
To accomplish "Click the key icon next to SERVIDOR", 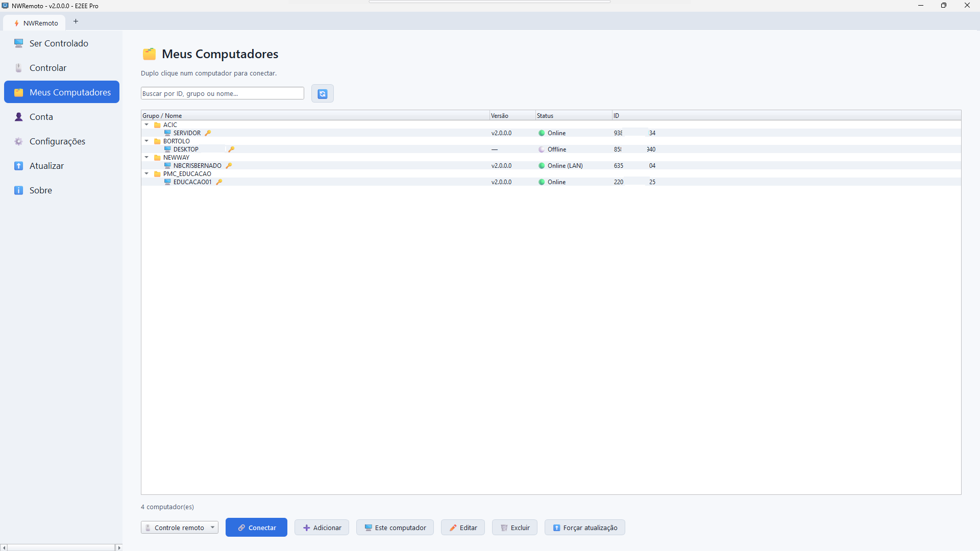I will point(208,133).
